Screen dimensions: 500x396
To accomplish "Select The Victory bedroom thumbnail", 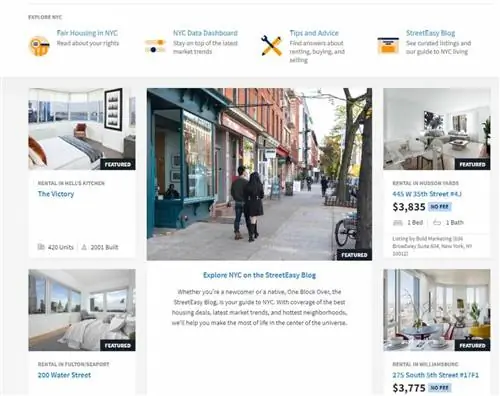I will tap(82, 129).
